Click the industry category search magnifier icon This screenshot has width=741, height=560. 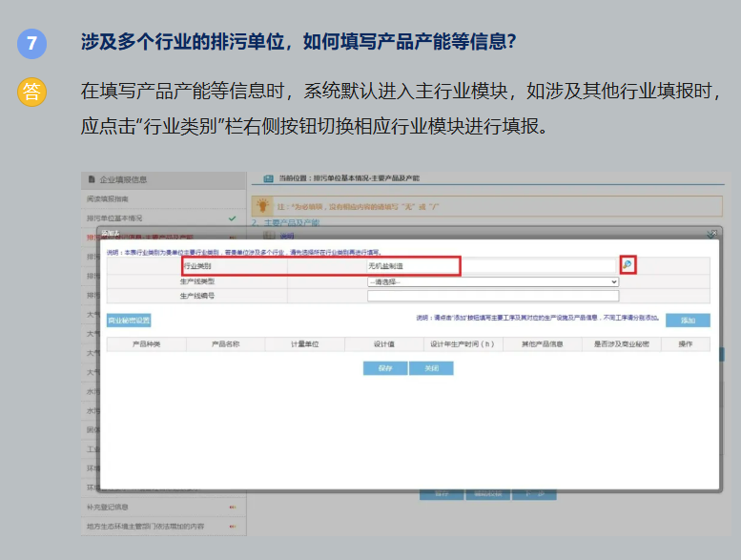(628, 265)
